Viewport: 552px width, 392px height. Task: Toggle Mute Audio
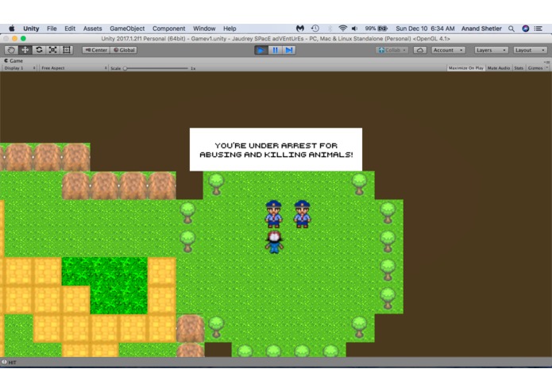499,68
